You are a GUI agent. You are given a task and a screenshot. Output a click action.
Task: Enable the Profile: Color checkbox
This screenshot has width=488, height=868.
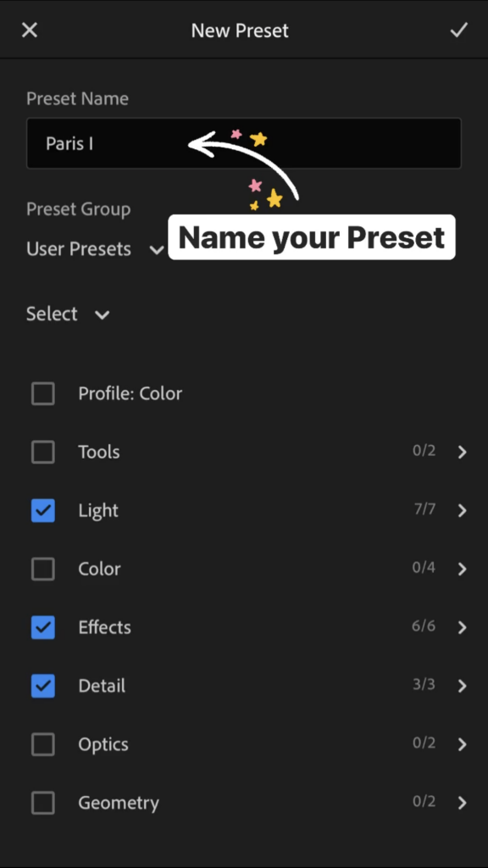pyautogui.click(x=43, y=393)
